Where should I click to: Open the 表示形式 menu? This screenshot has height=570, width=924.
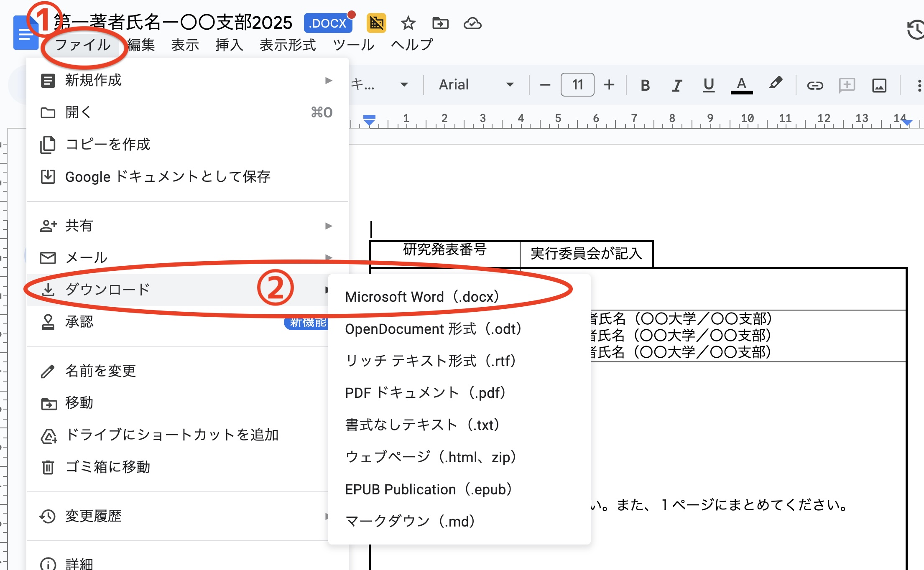288,45
